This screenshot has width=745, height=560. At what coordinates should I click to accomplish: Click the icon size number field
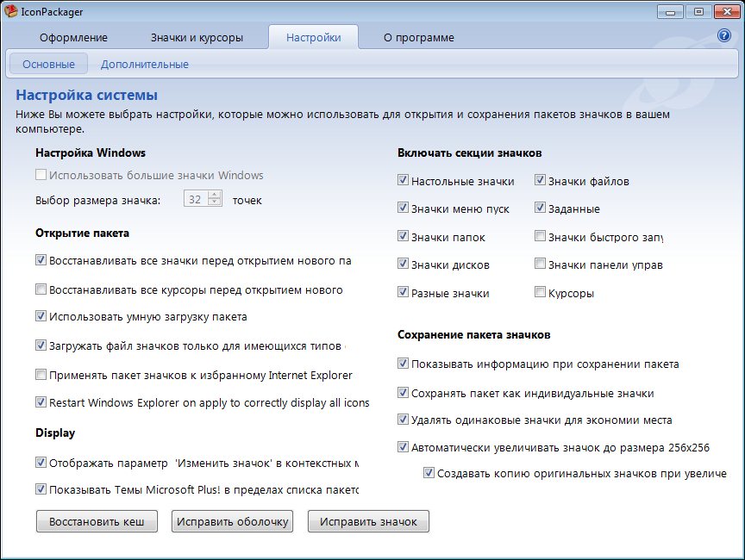(x=195, y=200)
